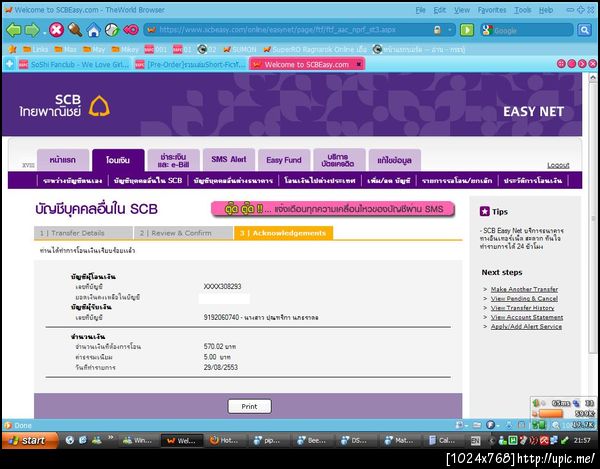The width and height of the screenshot is (600, 469).
Task: Click the SCB bank logo
Action: 64,106
